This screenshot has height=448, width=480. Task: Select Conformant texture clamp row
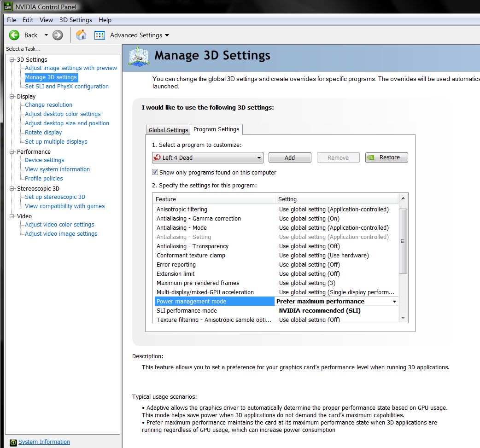275,255
